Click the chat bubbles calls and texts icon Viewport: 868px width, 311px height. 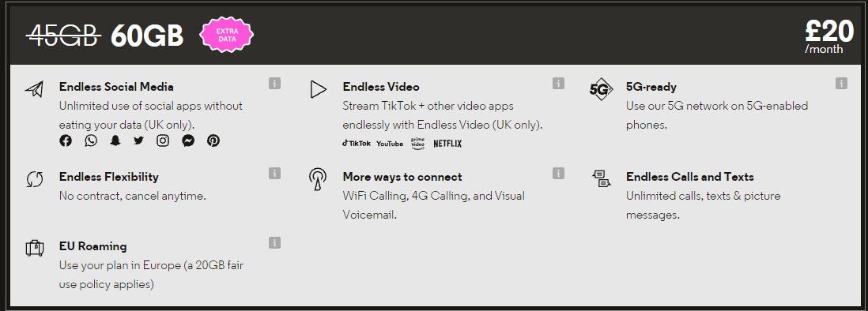(x=601, y=178)
